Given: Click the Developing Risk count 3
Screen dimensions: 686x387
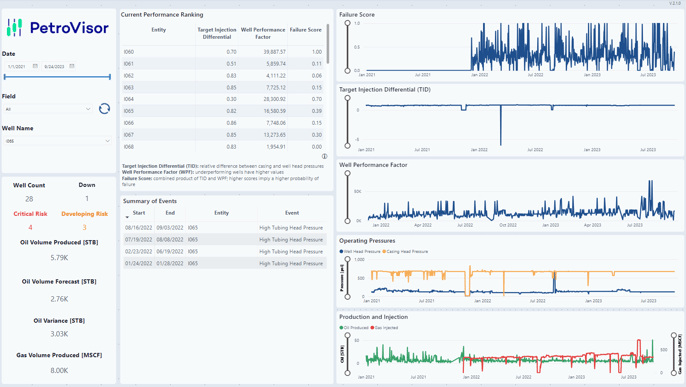Looking at the screenshot, I should click(84, 227).
